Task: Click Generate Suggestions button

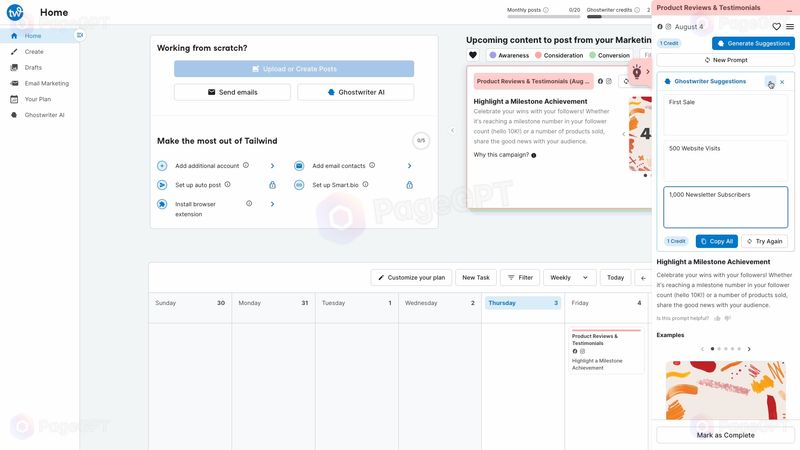Action: point(753,43)
